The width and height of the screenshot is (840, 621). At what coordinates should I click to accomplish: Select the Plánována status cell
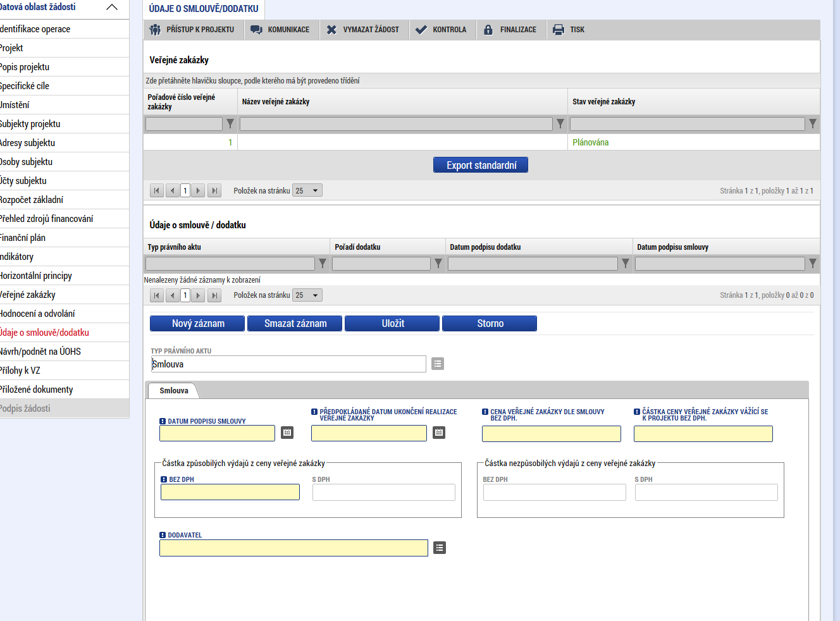(x=694, y=142)
